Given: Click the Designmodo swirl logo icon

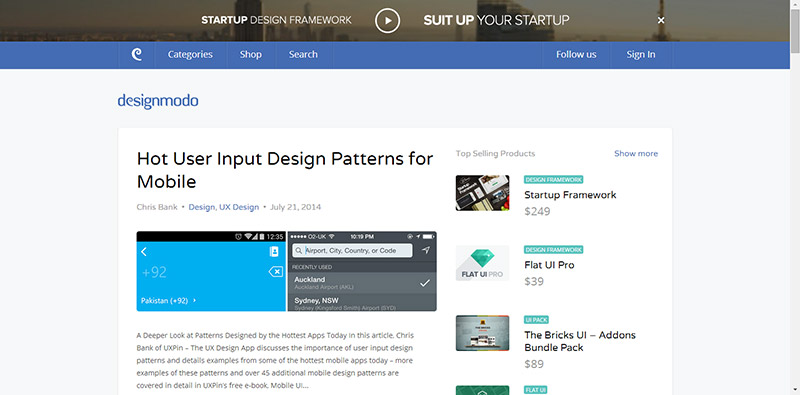Looking at the screenshot, I should coord(137,55).
